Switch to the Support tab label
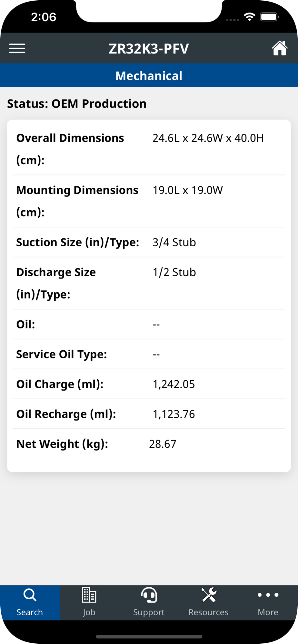The height and width of the screenshot is (644, 298). pos(149,612)
